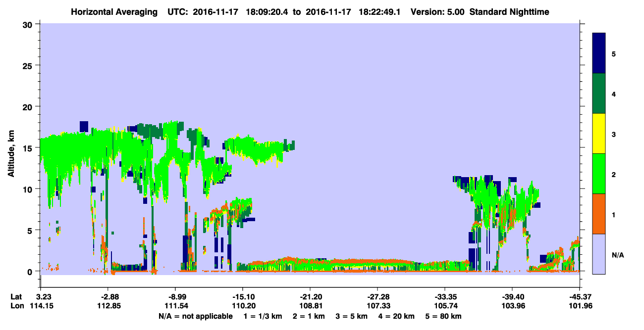Click the '5 = 80 km' legend note

pyautogui.click(x=443, y=316)
